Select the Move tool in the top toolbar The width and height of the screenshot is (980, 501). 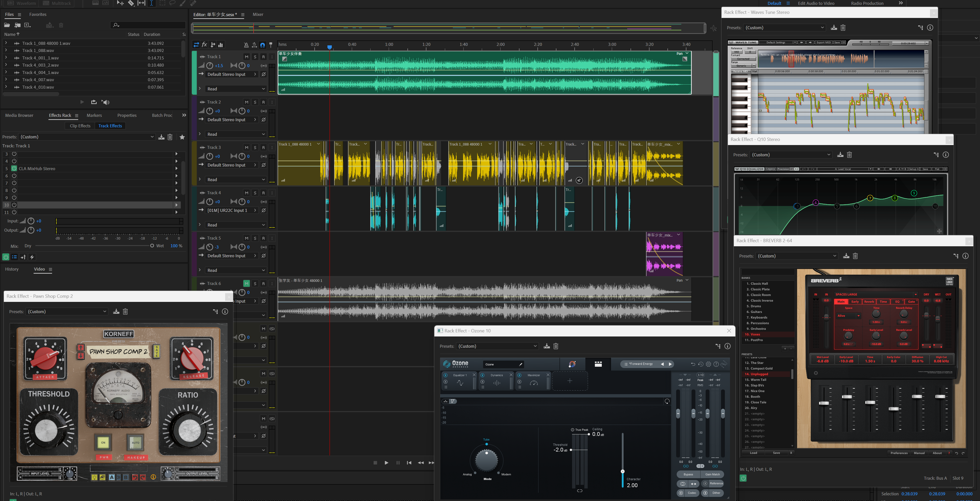[x=120, y=3]
